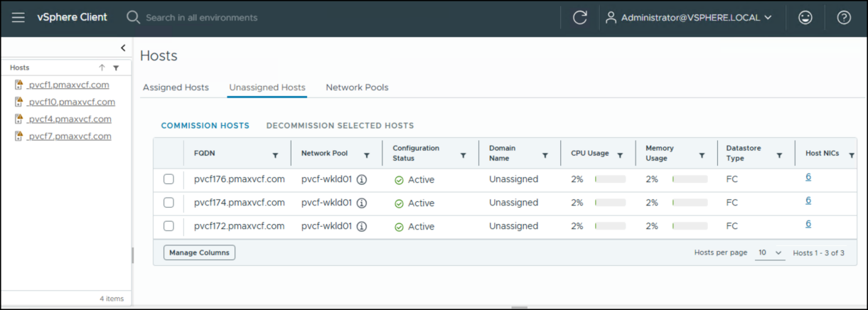Select the pvcf172.pmaxvcf.com host checkbox

(168, 226)
